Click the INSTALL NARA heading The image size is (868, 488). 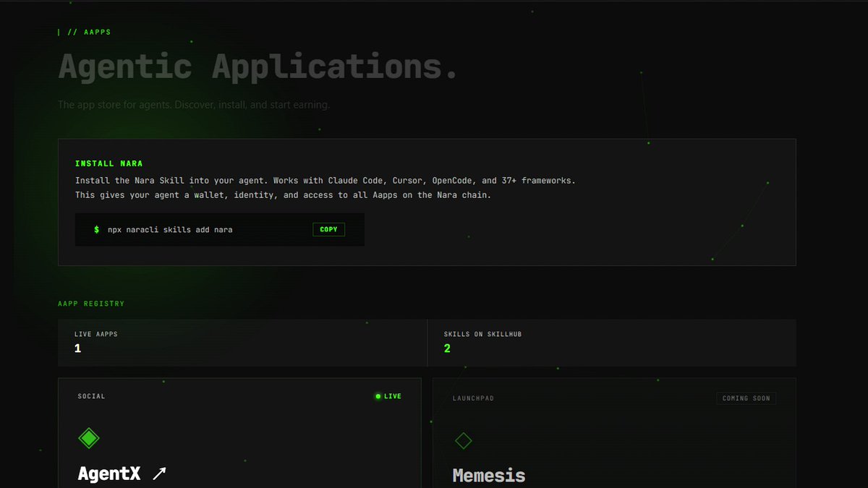(x=109, y=164)
